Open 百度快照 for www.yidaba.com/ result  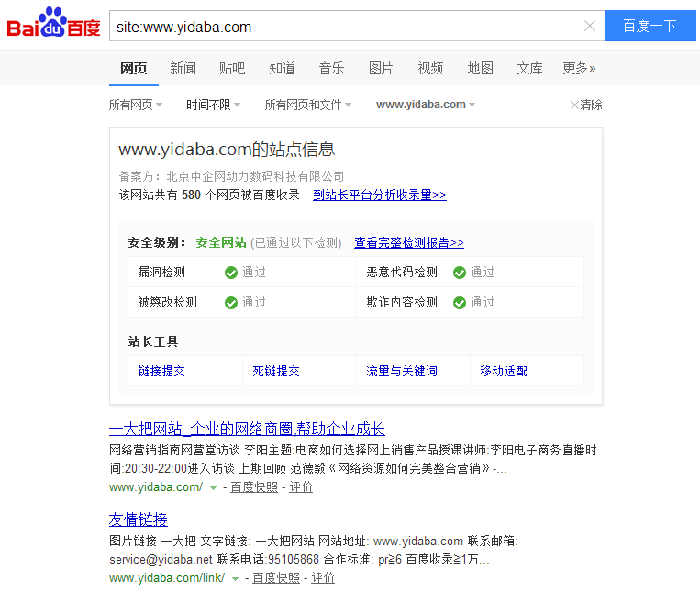254,487
